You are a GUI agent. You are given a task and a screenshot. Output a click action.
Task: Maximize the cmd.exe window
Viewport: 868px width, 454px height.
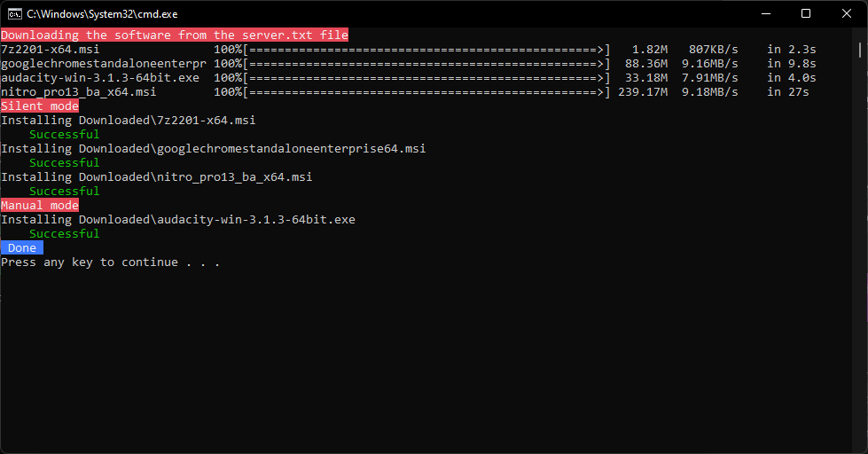(x=806, y=14)
